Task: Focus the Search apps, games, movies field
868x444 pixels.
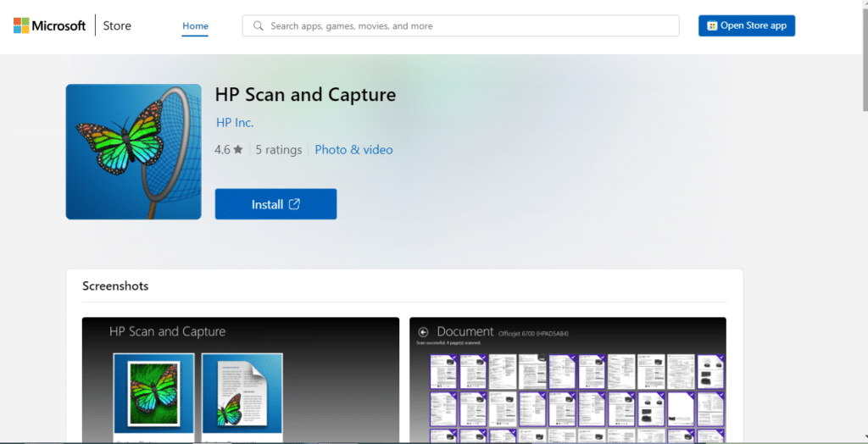Action: click(x=460, y=26)
